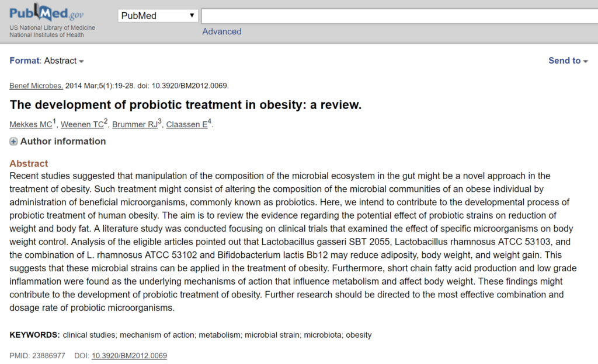
Task: Click the Abstract section heading
Action: click(x=29, y=163)
